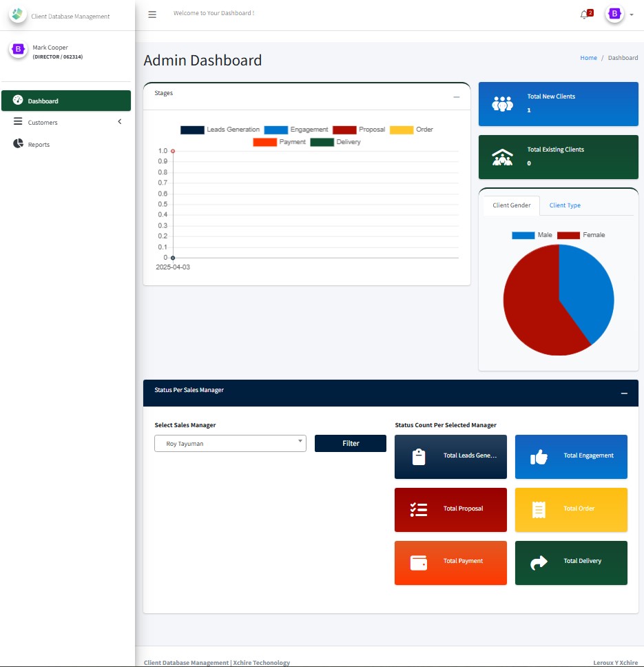This screenshot has height=667, width=644.
Task: Click the Dashboard speedometer icon
Action: pyautogui.click(x=18, y=100)
